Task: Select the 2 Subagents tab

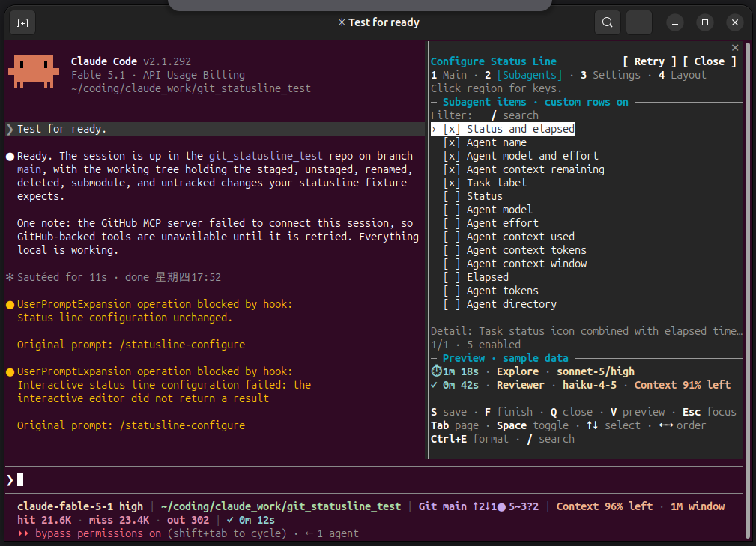Action: pyautogui.click(x=523, y=75)
